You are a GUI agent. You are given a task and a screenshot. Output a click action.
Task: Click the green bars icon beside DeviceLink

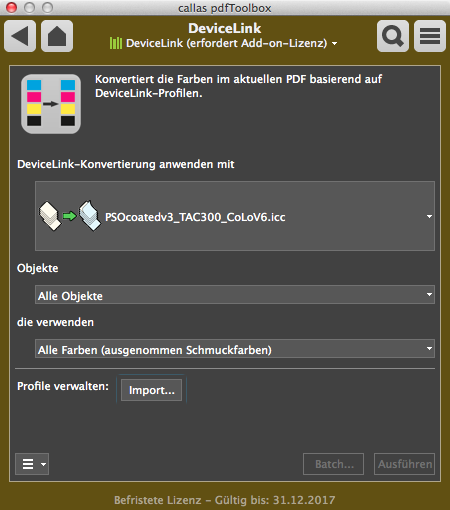click(116, 43)
